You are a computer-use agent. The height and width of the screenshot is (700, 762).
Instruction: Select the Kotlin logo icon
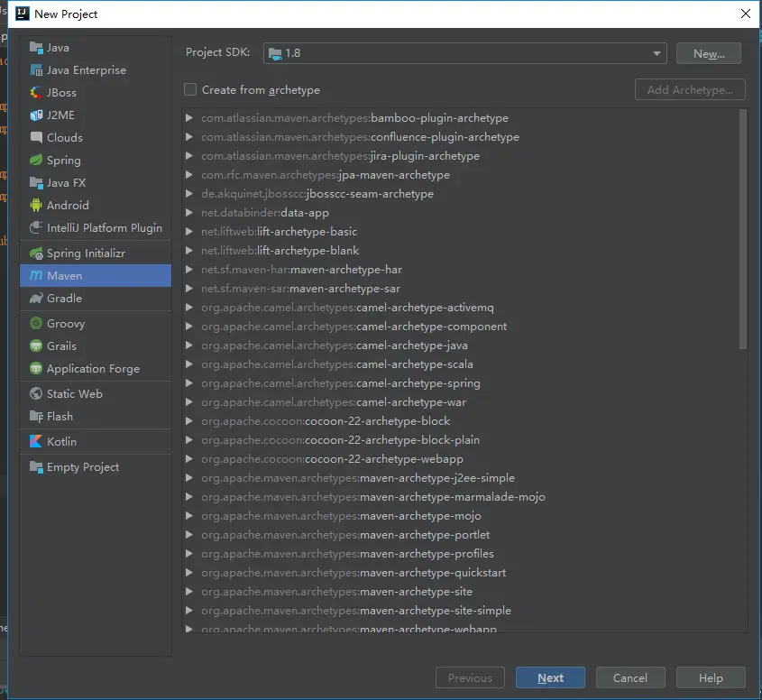(36, 441)
